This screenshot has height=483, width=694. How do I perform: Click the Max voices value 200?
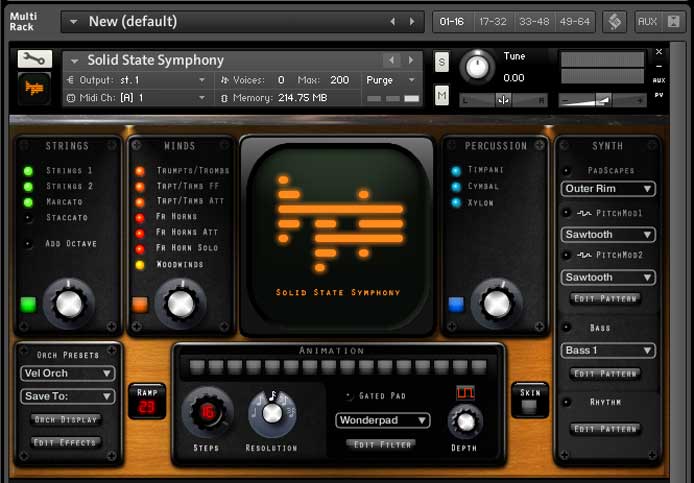coord(339,80)
